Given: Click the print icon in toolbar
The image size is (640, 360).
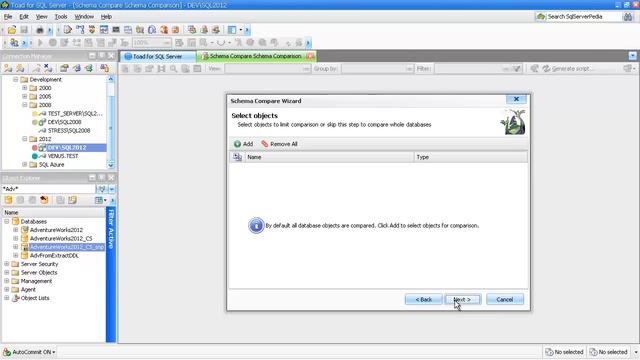Looking at the screenshot, I should pyautogui.click(x=40, y=30).
